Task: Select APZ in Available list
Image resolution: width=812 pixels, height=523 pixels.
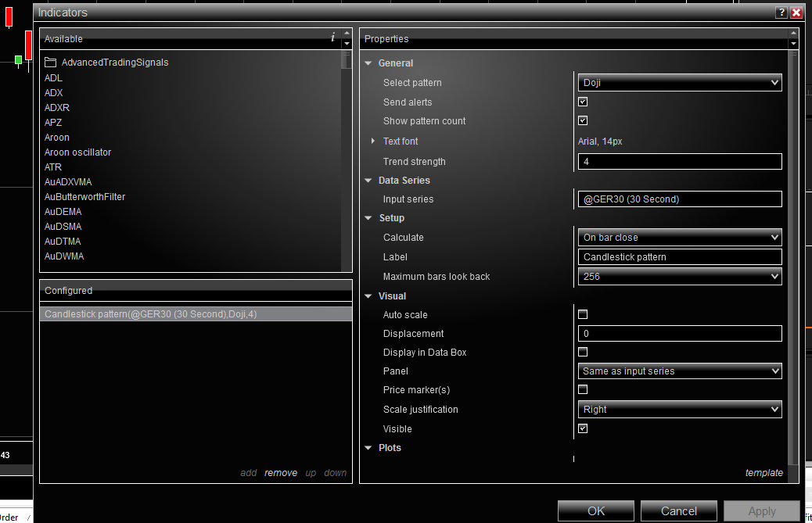Action: (x=53, y=123)
